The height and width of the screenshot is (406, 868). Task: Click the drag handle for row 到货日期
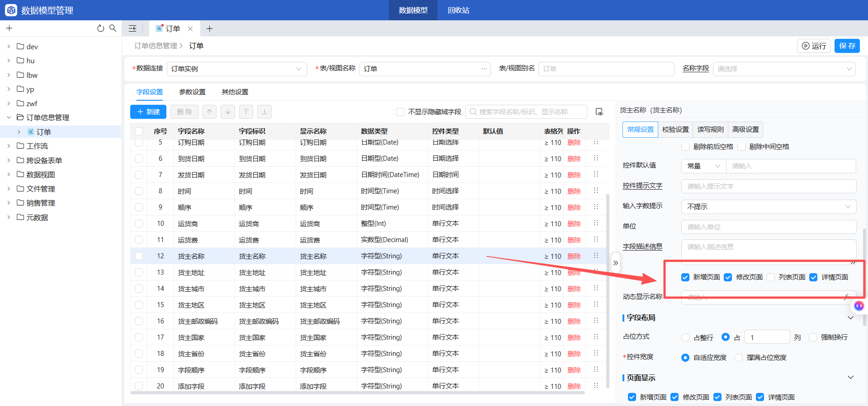pyautogui.click(x=596, y=158)
